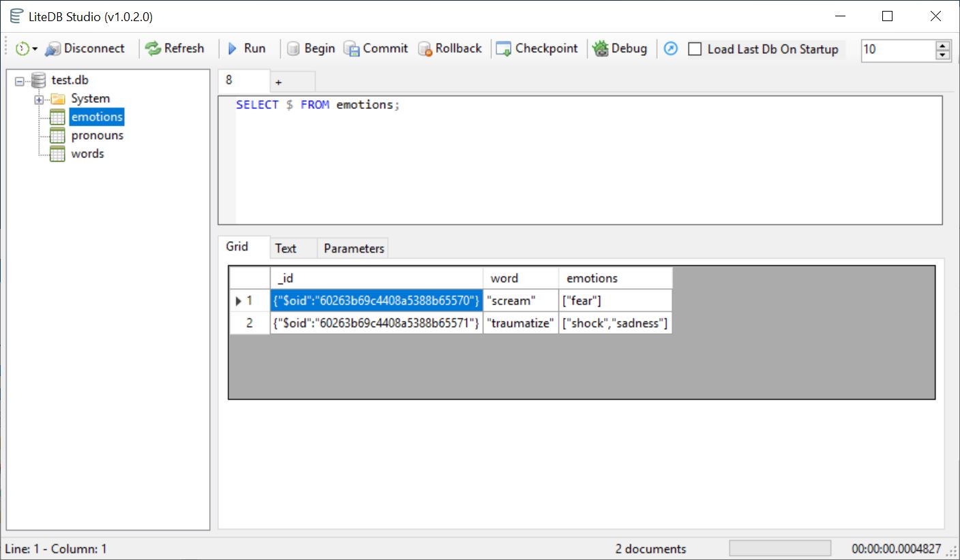Click the elapsed time 00:00:00.0004827
The height and width of the screenshot is (560, 960).
coord(896,549)
